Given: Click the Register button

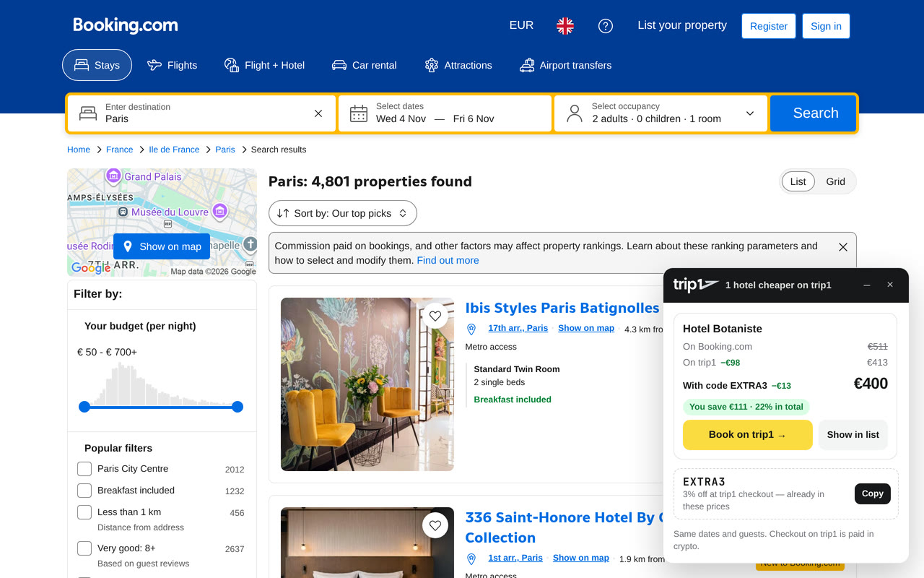Looking at the screenshot, I should click(x=769, y=26).
